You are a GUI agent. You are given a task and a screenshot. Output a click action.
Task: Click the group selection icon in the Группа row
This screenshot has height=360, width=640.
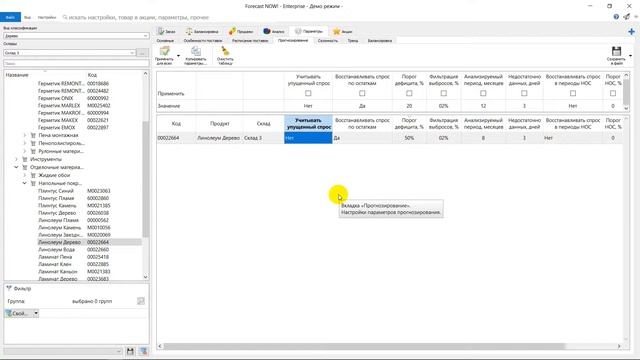click(140, 301)
